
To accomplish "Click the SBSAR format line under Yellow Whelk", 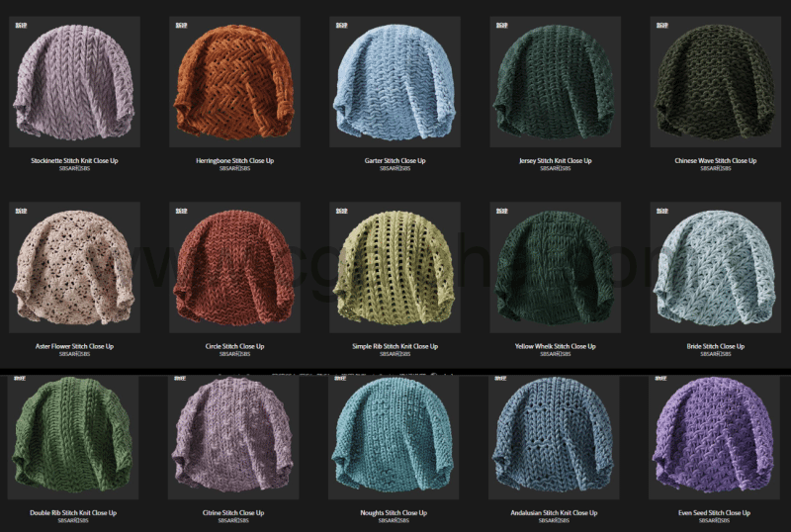I will pyautogui.click(x=556, y=354).
